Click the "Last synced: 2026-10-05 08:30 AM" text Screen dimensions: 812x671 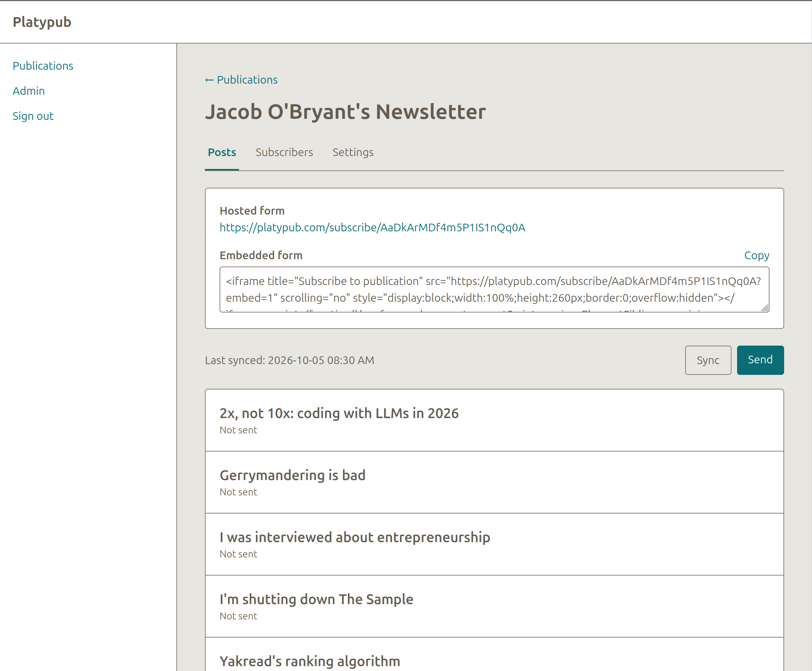[290, 360]
